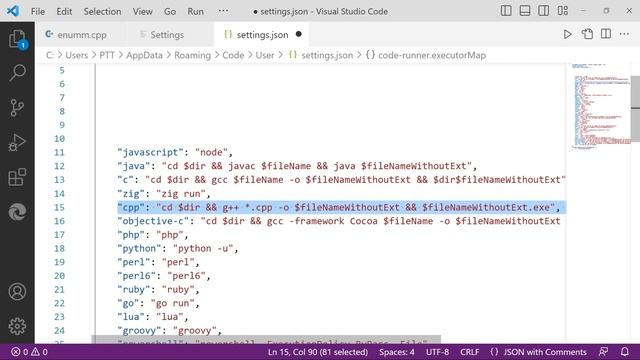Viewport: 640px width, 360px height.
Task: Switch to the enumm.cpp tab
Action: 82,35
